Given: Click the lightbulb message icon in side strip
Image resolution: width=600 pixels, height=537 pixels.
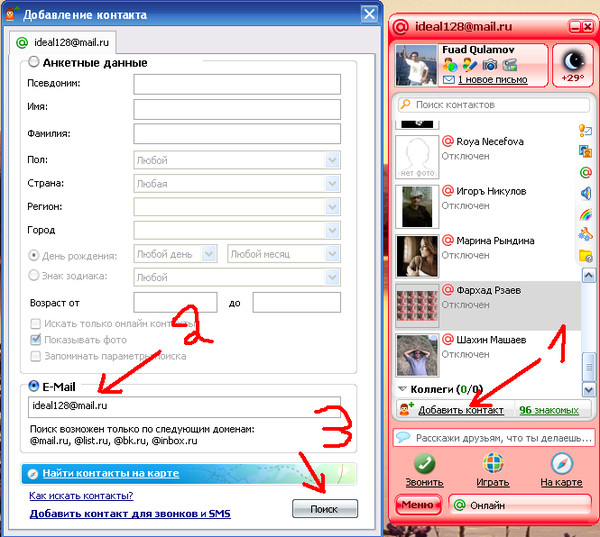Looking at the screenshot, I should click(585, 131).
